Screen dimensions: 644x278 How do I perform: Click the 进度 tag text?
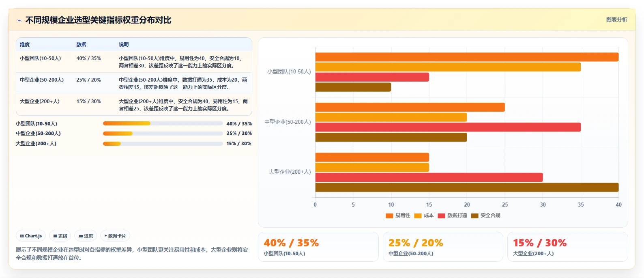(x=88, y=236)
